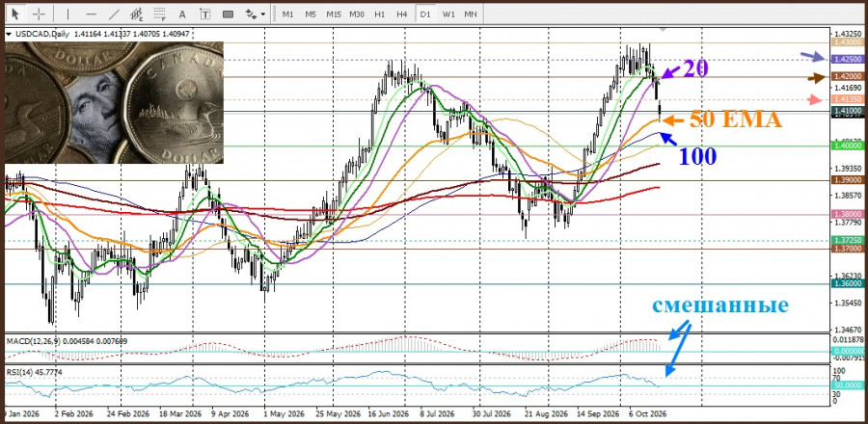Switch to H4 timeframe

(x=402, y=14)
